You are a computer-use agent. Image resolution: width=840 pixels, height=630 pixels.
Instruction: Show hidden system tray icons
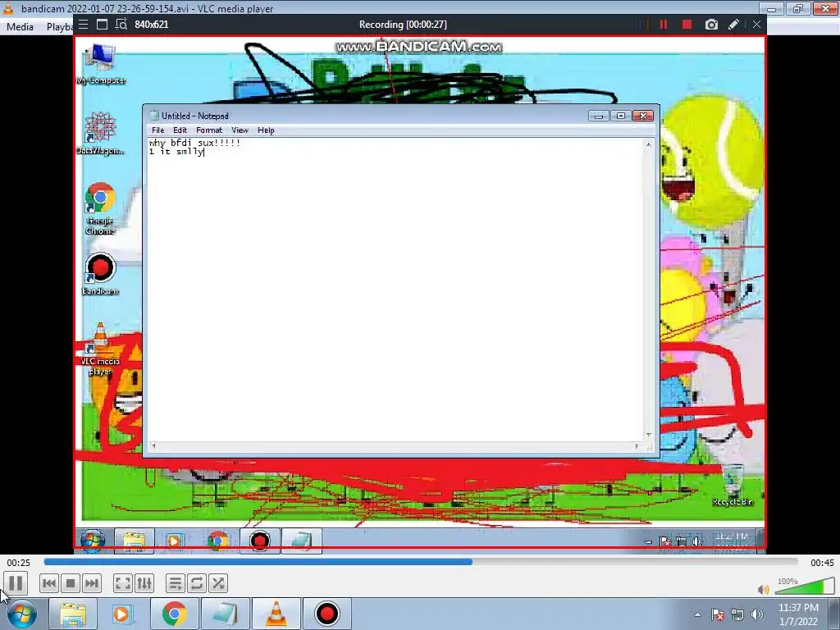tap(697, 614)
